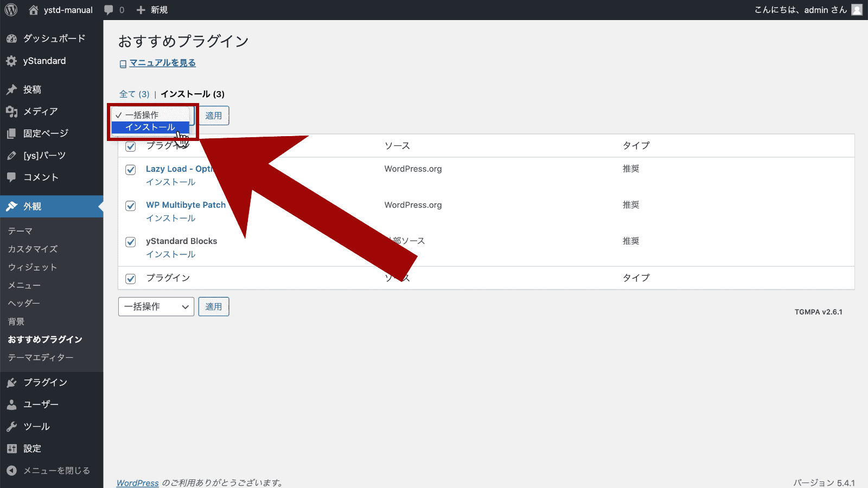Image resolution: width=868 pixels, height=488 pixels.
Task: Open the ウィジェット submenu item
Action: pyautogui.click(x=33, y=267)
